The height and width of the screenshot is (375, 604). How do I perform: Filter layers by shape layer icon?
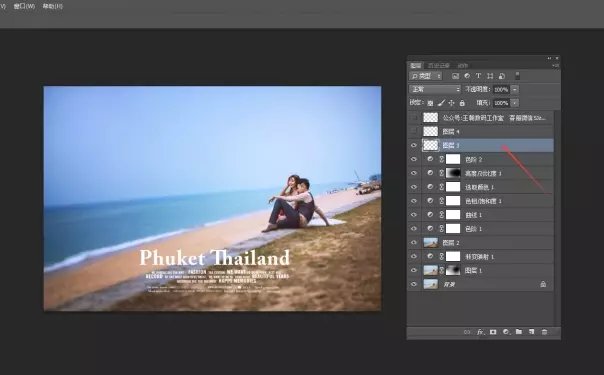point(490,76)
